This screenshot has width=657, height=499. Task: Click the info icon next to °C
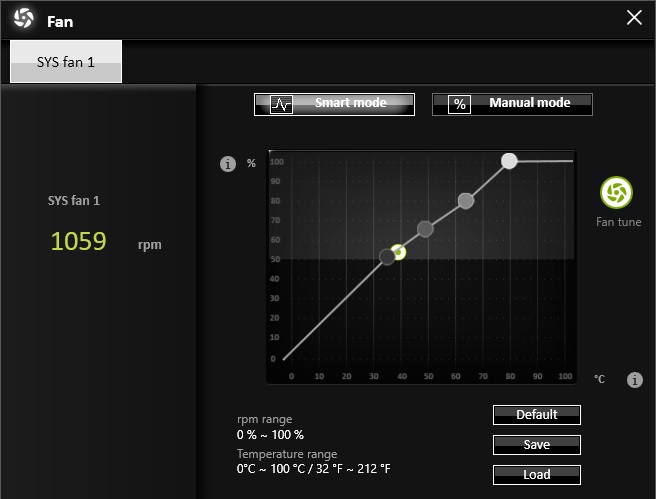pyautogui.click(x=634, y=380)
